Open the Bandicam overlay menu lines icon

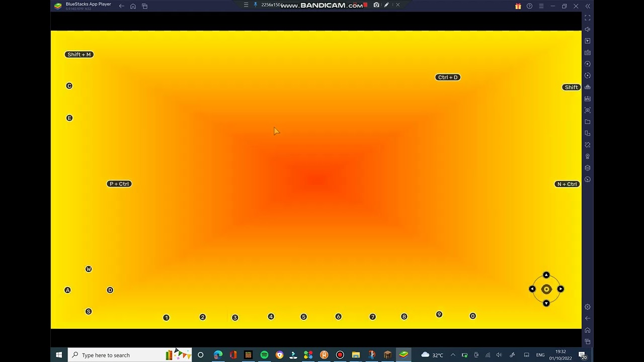click(x=246, y=5)
